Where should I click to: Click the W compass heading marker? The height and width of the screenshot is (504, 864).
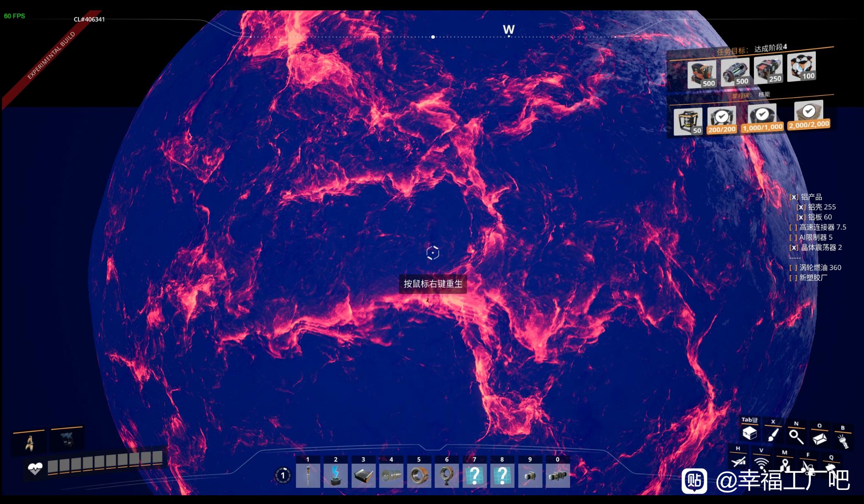tap(509, 30)
